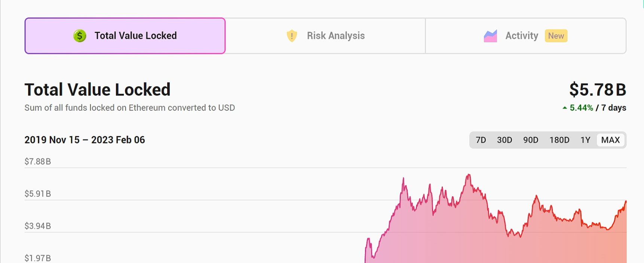The image size is (644, 263).
Task: Click the 5.44% seven-day change text
Action: click(581, 108)
